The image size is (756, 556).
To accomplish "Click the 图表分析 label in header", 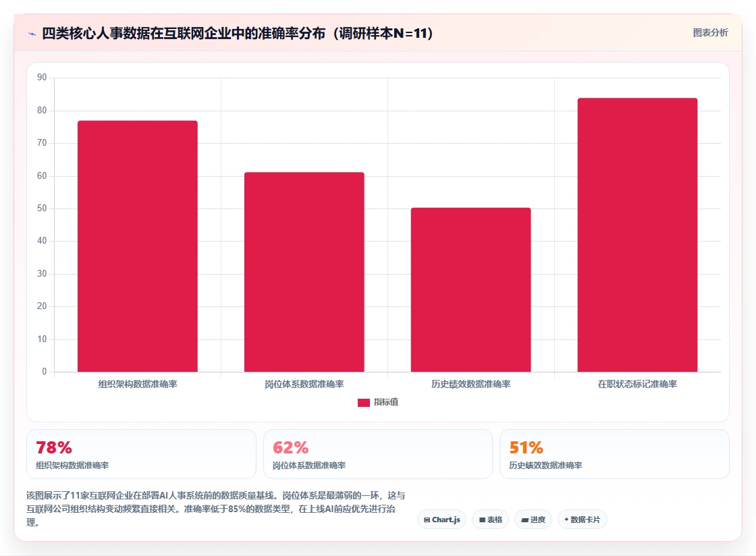I will click(710, 33).
